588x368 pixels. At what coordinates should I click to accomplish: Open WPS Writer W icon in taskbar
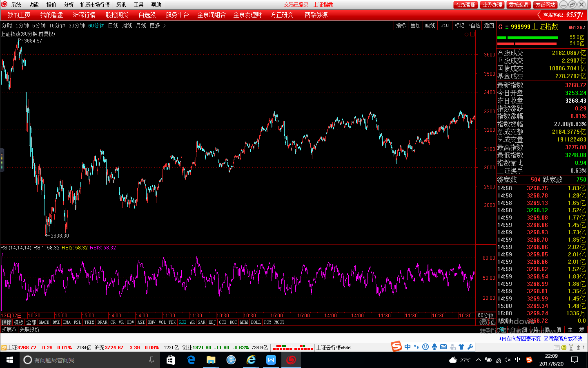[271, 360]
